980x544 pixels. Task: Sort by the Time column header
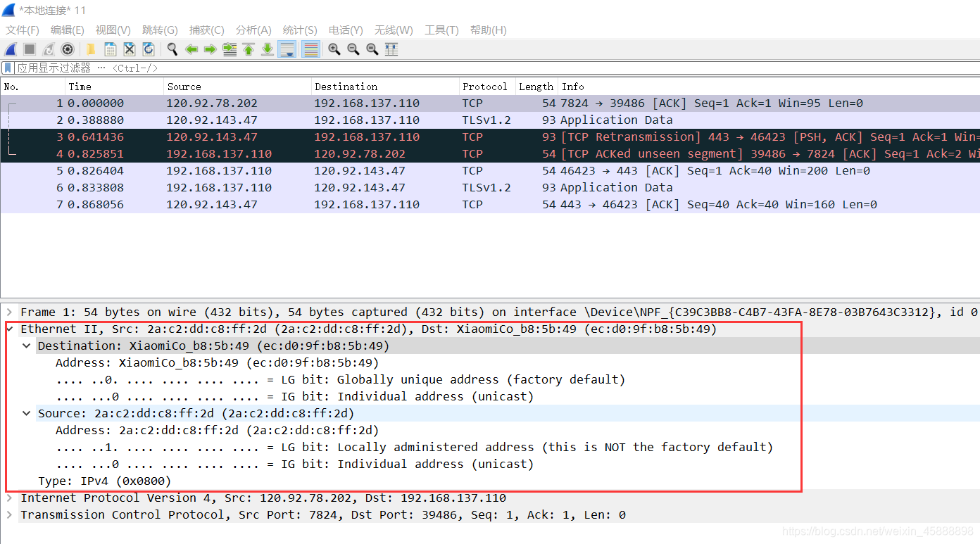click(x=115, y=87)
